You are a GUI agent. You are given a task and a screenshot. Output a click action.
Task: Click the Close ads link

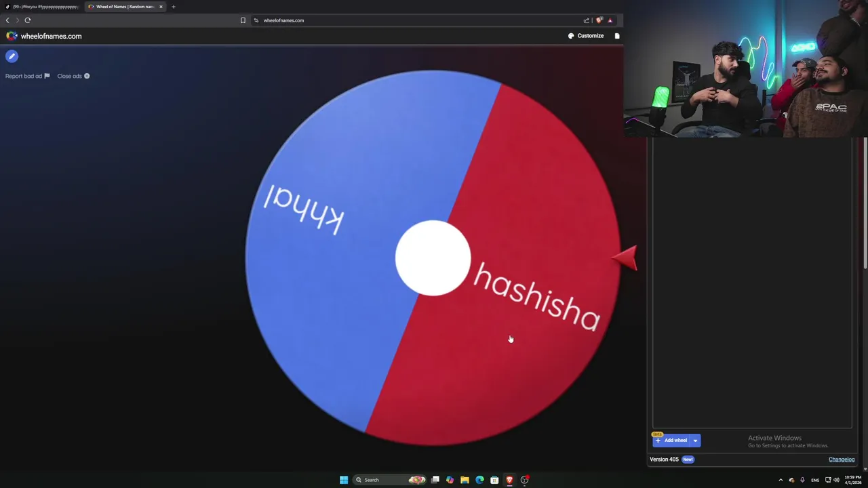pyautogui.click(x=73, y=76)
